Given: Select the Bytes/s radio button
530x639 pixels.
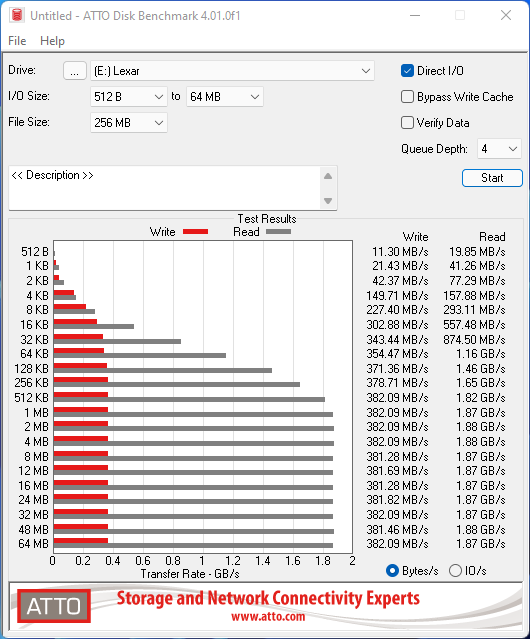Looking at the screenshot, I should point(392,571).
